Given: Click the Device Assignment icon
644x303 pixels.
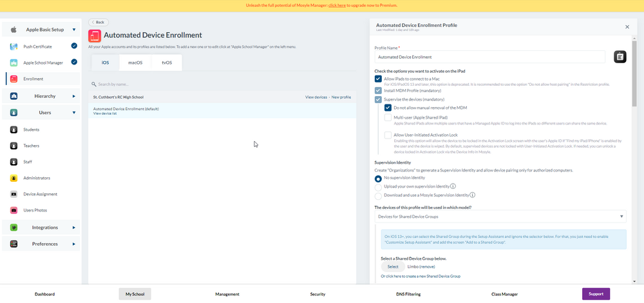Looking at the screenshot, I should pos(14,194).
